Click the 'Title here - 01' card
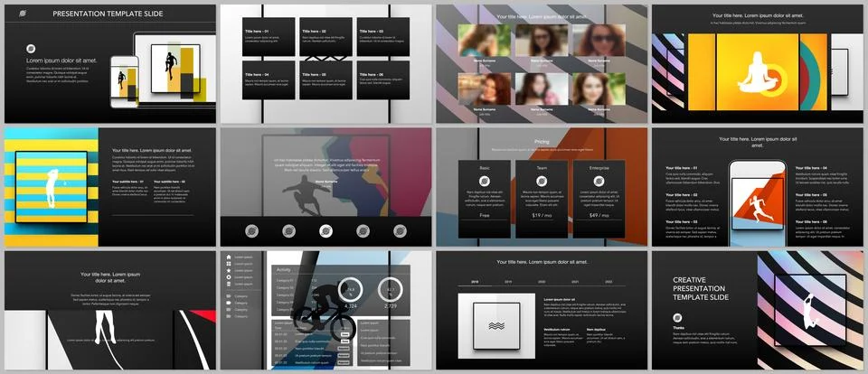868x374 pixels. tap(269, 36)
